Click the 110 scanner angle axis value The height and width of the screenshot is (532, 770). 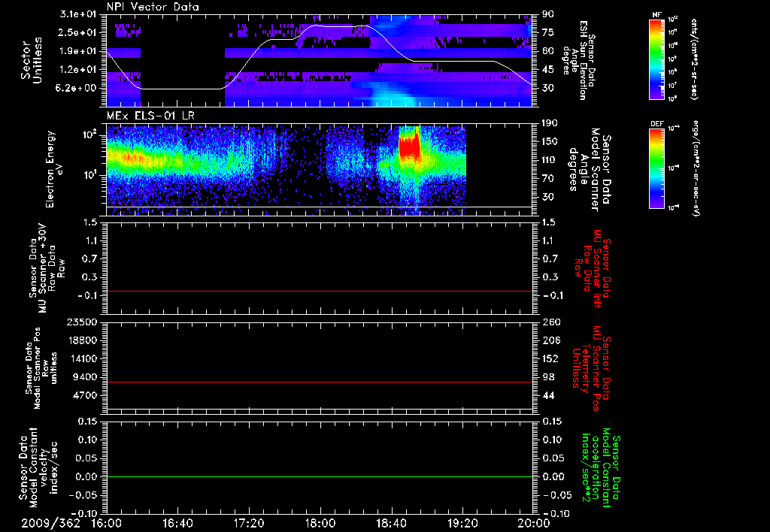click(x=550, y=160)
